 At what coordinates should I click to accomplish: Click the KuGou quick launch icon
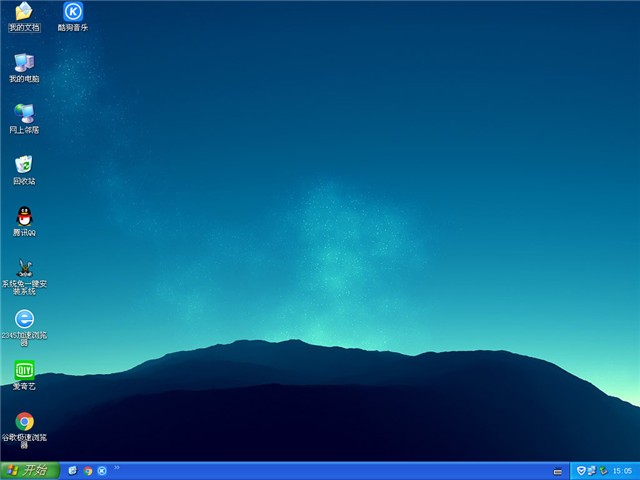click(x=102, y=470)
